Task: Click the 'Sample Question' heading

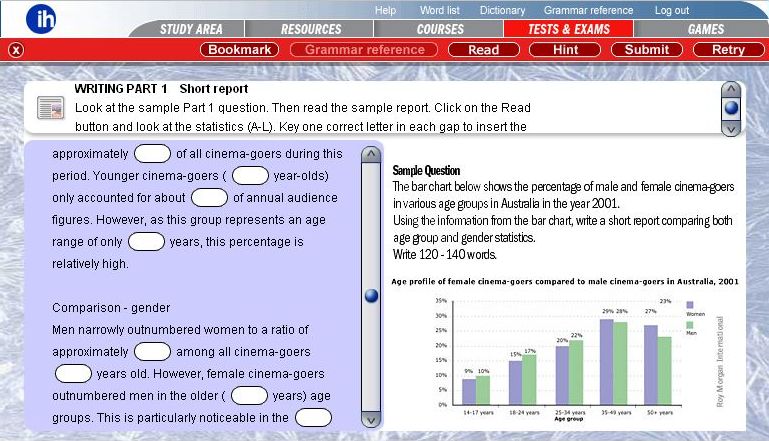Action: pos(426,171)
